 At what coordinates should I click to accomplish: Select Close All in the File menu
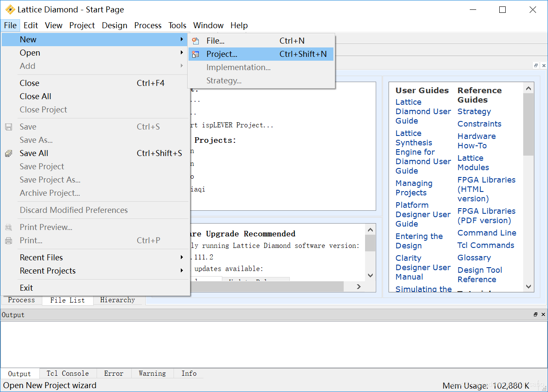tap(95, 97)
